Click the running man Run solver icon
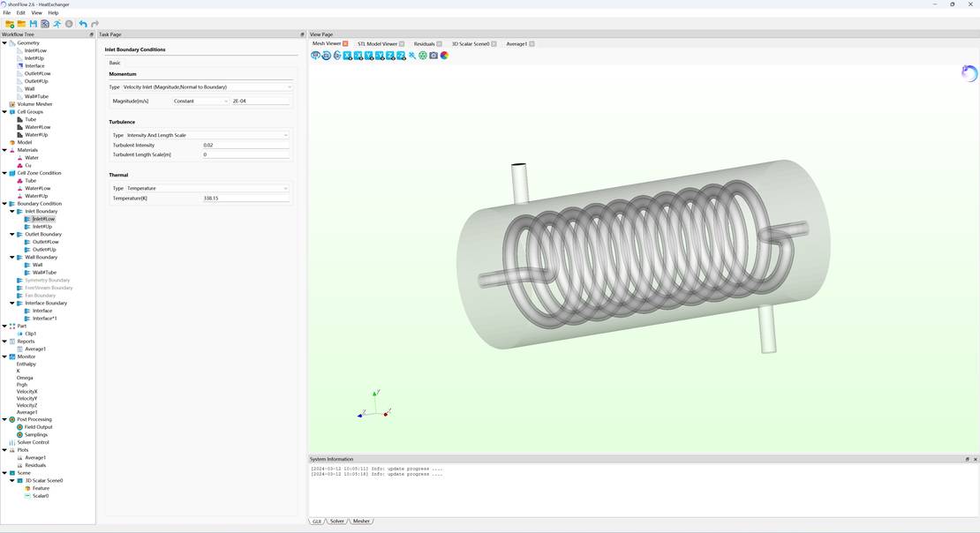Screen dimensions: 980x533 (57, 24)
